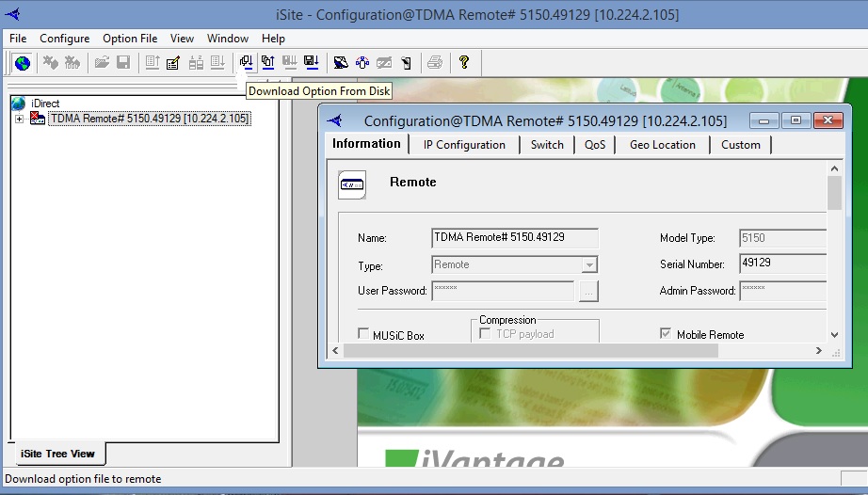Click the horizontal scrollbar left arrow
Screen dimensions: 868x495
click(335, 351)
